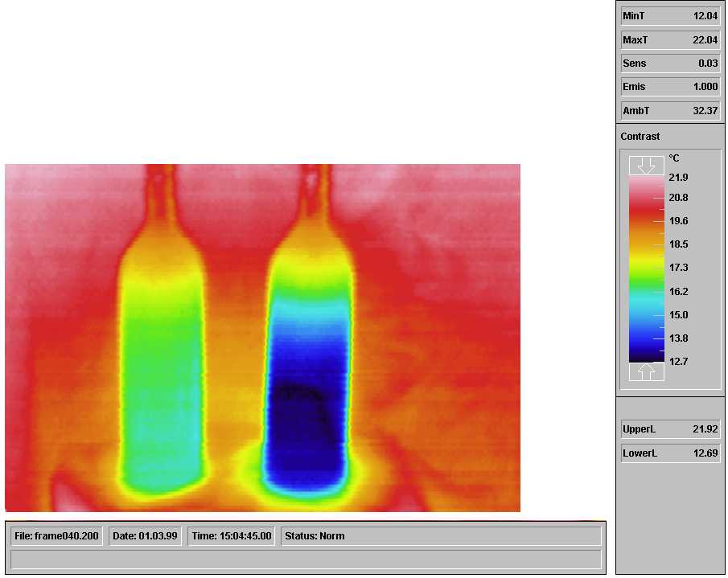
Task: Click the 17.3 scale label
Action: click(678, 268)
